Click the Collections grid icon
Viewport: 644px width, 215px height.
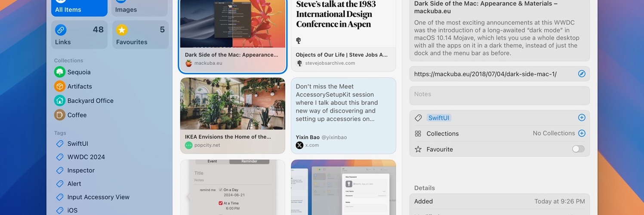click(418, 134)
